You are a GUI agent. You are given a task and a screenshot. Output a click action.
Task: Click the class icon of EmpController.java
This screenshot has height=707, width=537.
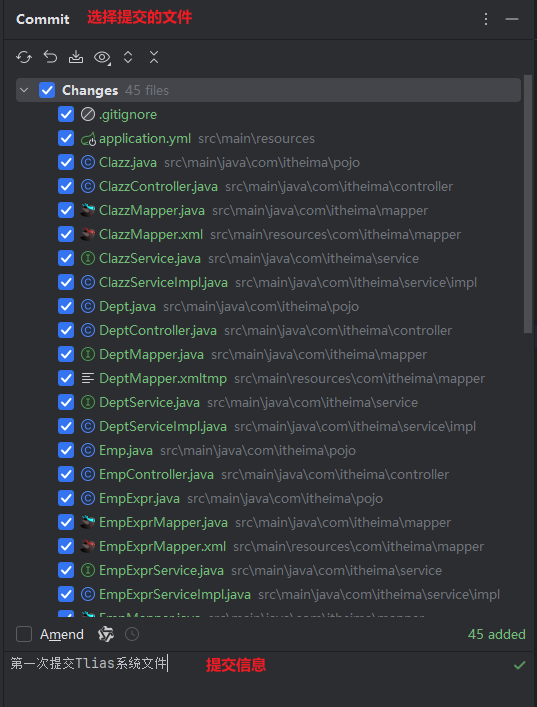87,474
